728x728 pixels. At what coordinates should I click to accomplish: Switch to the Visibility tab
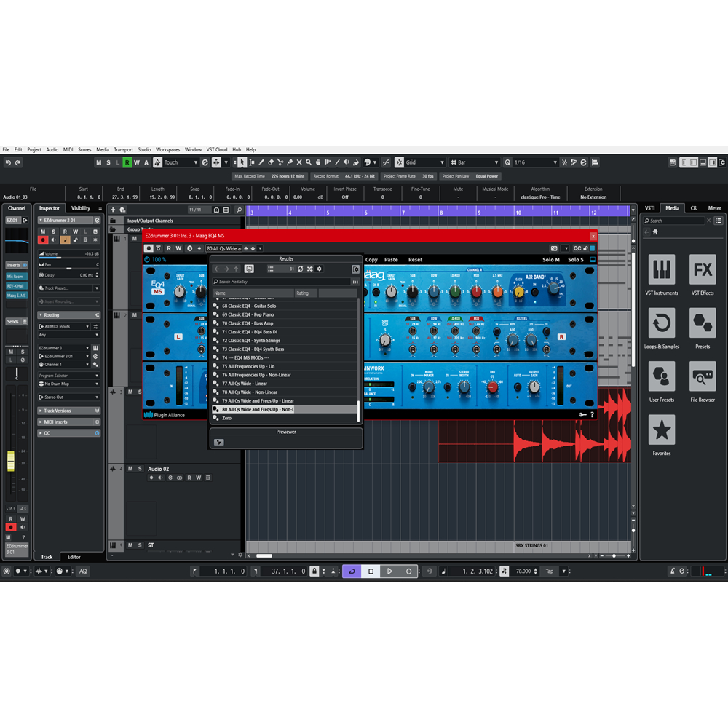coord(81,208)
